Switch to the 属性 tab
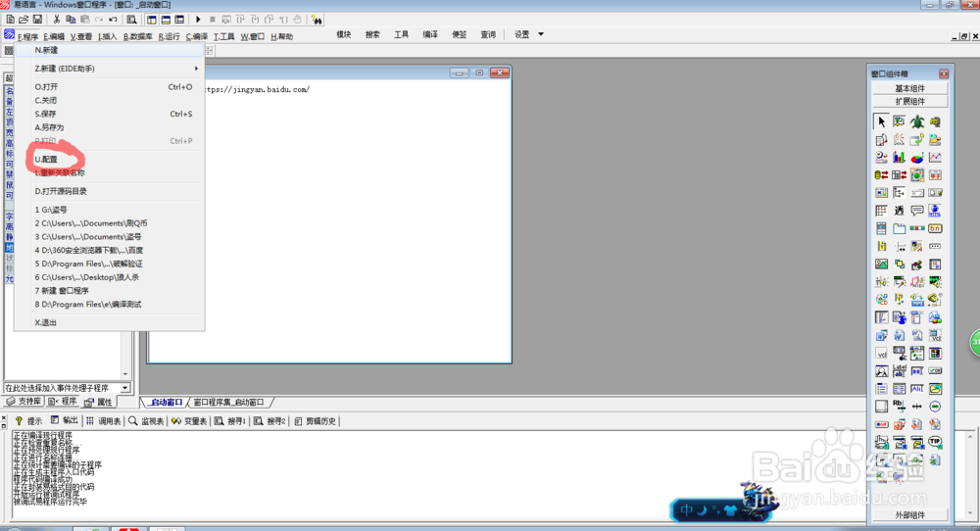The height and width of the screenshot is (531, 980). point(98,402)
